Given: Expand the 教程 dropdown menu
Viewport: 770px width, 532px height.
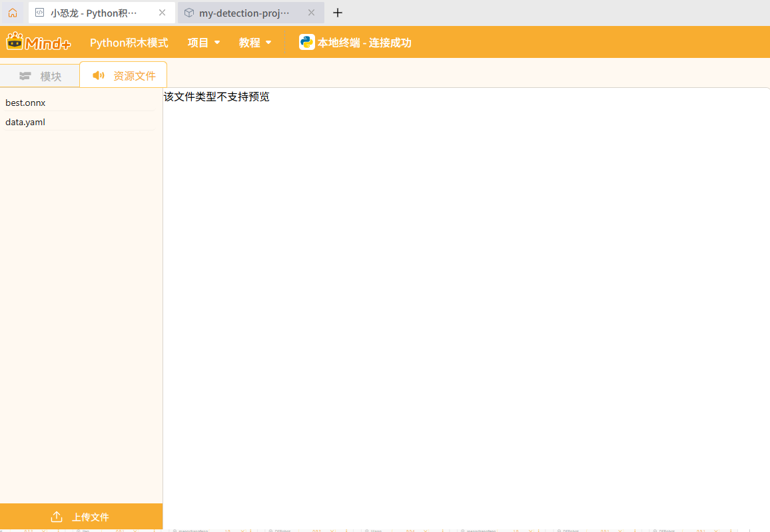Looking at the screenshot, I should [x=255, y=43].
